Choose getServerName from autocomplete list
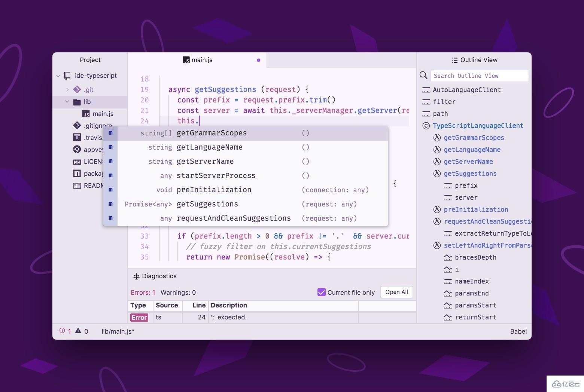The height and width of the screenshot is (392, 584). 245,161
